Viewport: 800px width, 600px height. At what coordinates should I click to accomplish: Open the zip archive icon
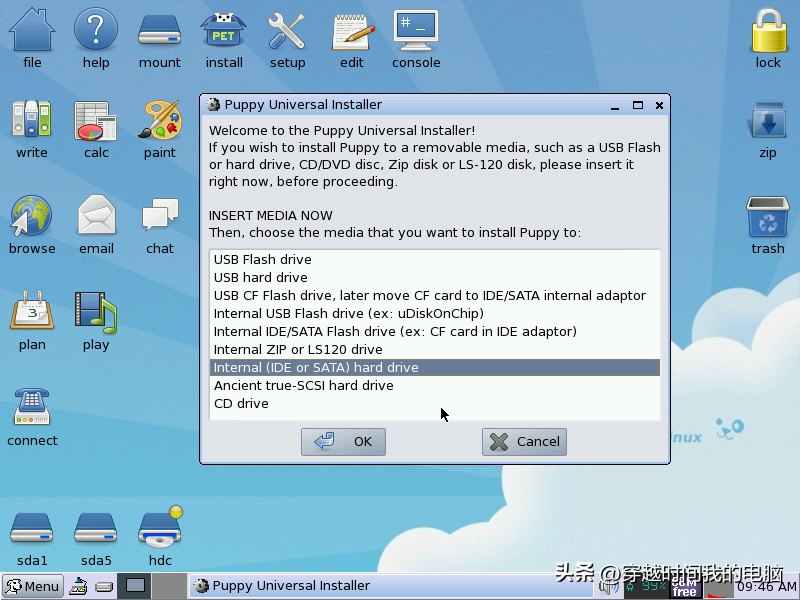click(x=768, y=120)
